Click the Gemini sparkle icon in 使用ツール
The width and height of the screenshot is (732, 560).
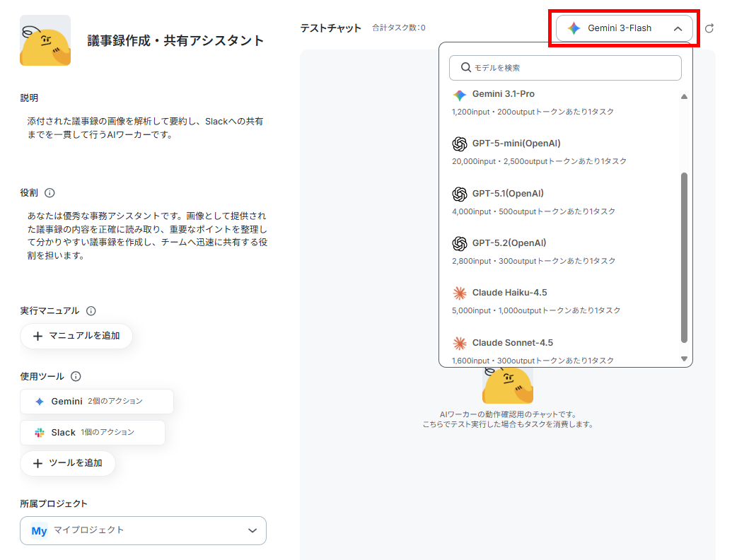pyautogui.click(x=40, y=402)
